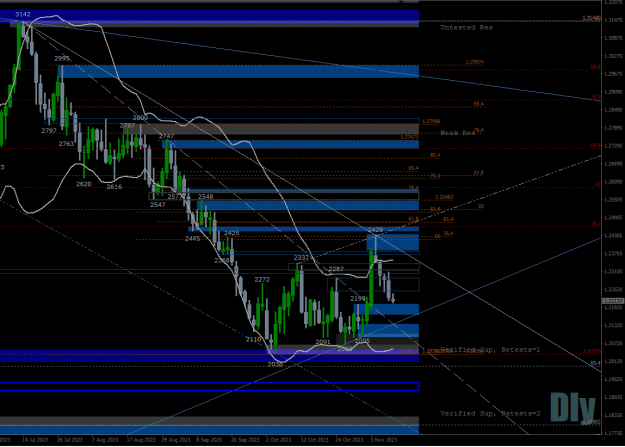The height and width of the screenshot is (447, 625).
Task: Click the current price tag 1.22137
Action: [612, 301]
